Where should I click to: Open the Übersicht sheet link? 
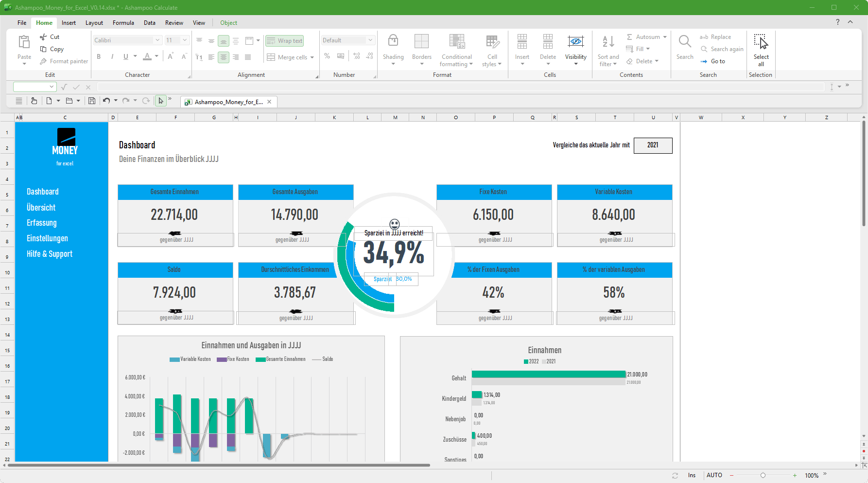click(x=41, y=208)
